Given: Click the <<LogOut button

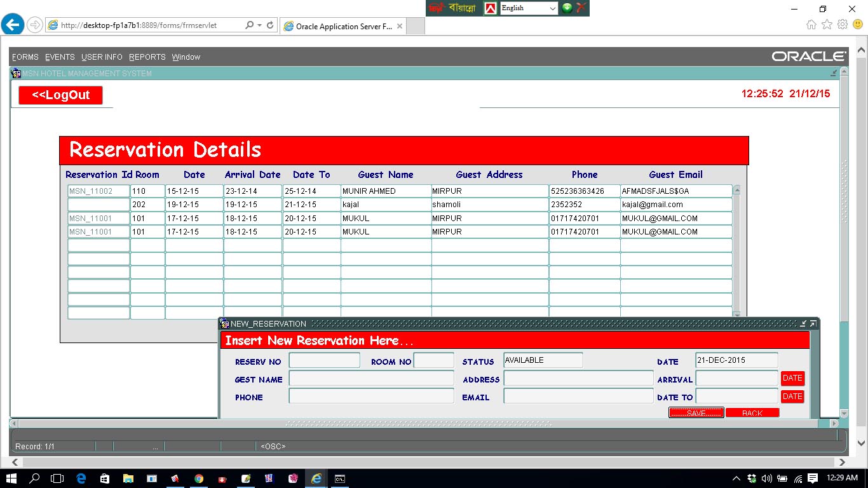Looking at the screenshot, I should [x=60, y=95].
